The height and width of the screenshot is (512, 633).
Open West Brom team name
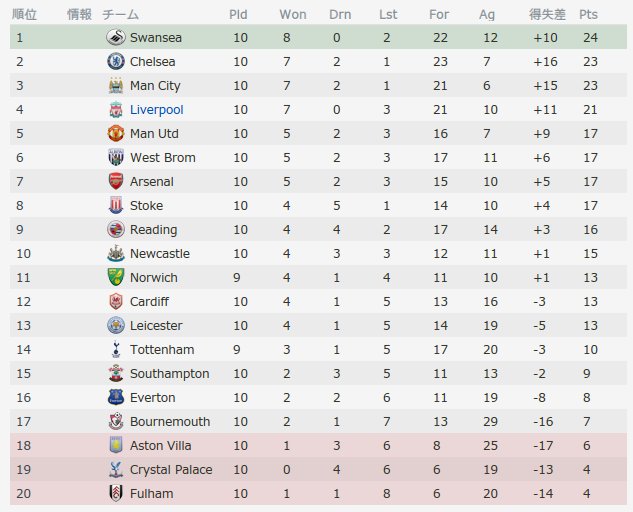(162, 158)
